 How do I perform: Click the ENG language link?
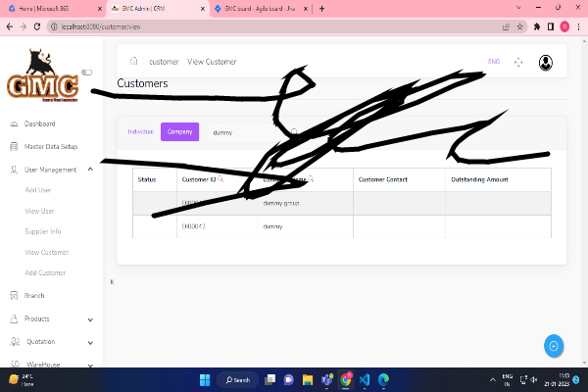point(493,62)
